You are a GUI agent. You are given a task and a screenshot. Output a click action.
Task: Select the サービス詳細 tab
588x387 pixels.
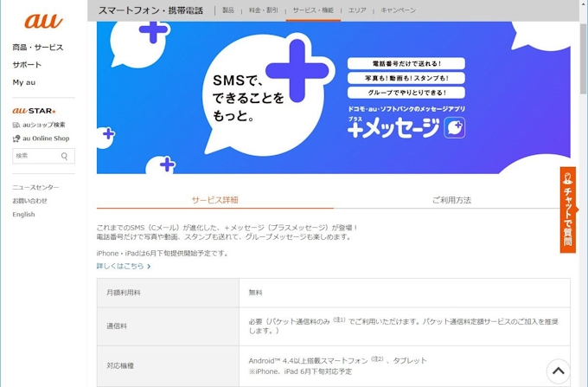click(x=214, y=200)
